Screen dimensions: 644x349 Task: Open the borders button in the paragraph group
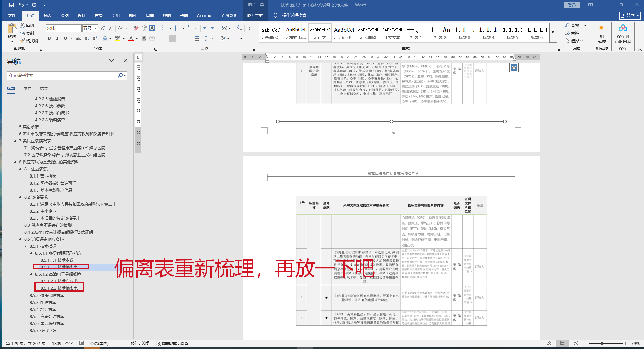235,39
